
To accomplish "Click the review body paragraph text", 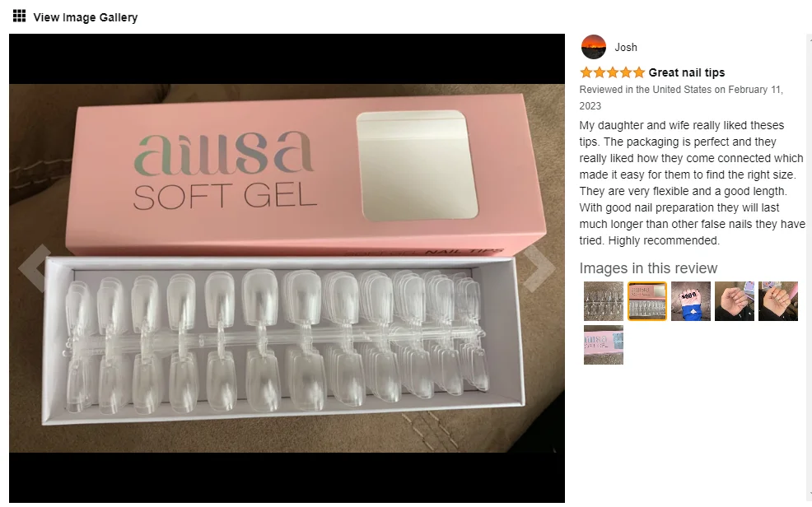I will click(692, 183).
